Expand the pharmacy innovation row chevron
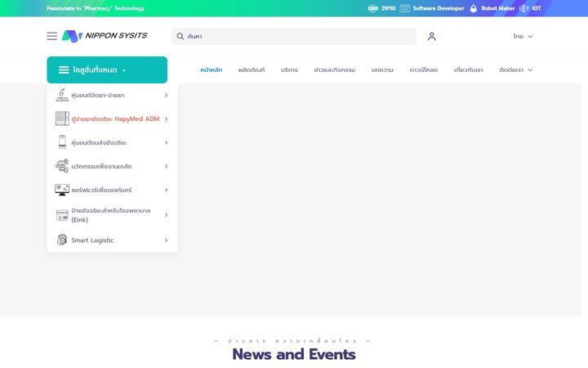Viewport: 588px width, 368px height. pyautogui.click(x=166, y=166)
